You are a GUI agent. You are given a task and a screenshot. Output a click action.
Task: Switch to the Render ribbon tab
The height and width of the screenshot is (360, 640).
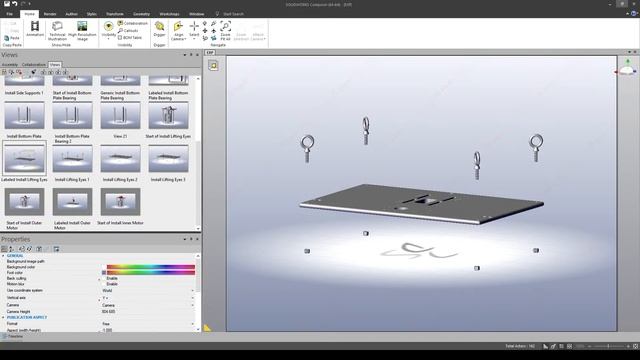tap(50, 14)
